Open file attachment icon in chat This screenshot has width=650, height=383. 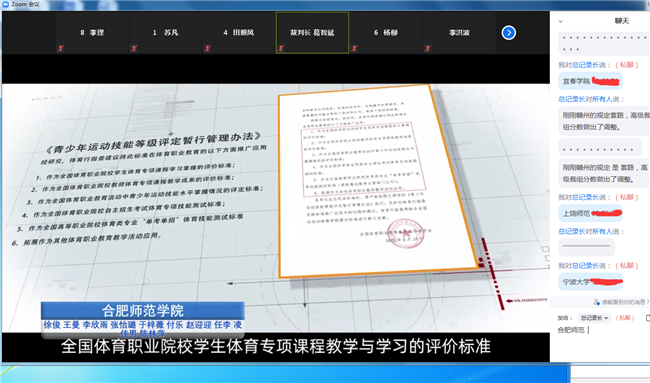pyautogui.click(x=648, y=318)
